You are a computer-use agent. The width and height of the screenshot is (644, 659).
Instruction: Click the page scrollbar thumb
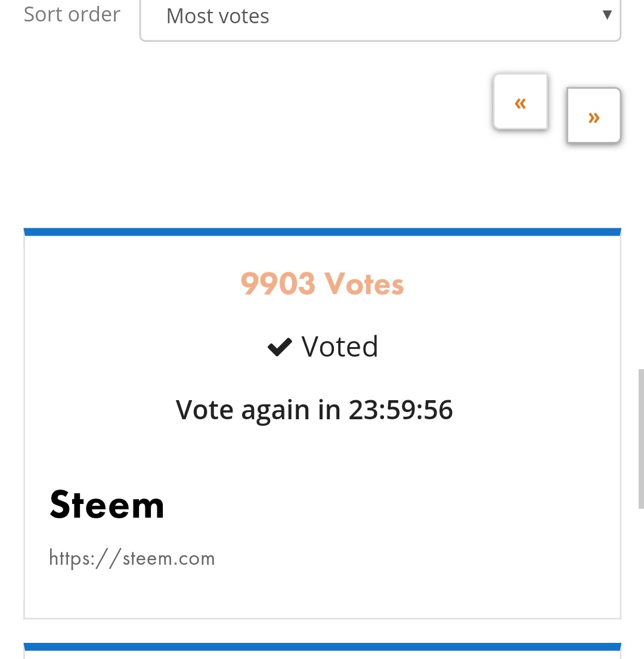(641, 438)
